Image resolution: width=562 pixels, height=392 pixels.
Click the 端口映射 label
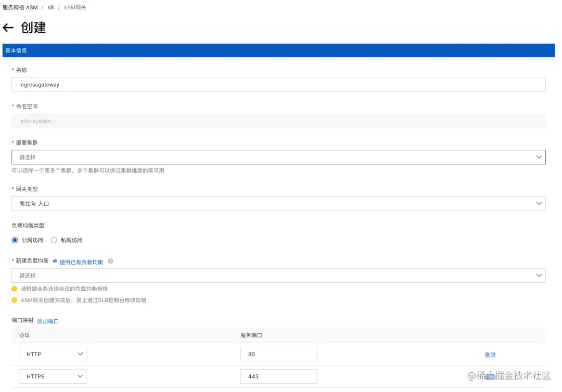click(22, 320)
